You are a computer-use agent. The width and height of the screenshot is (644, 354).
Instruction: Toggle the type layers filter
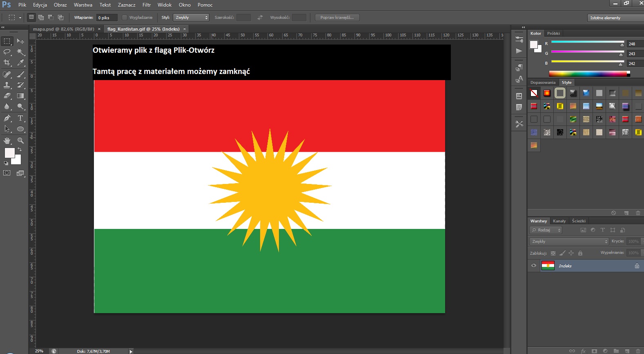[603, 230]
